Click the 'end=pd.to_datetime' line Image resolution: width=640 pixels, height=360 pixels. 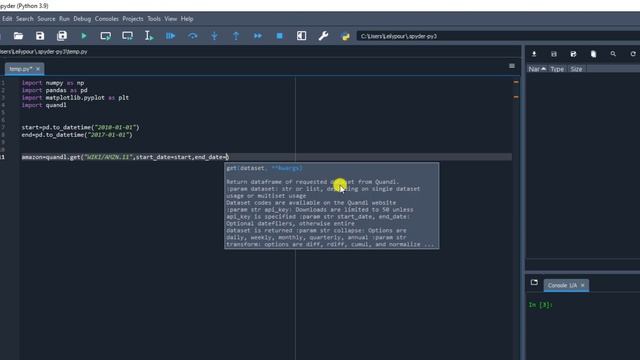pos(77,135)
